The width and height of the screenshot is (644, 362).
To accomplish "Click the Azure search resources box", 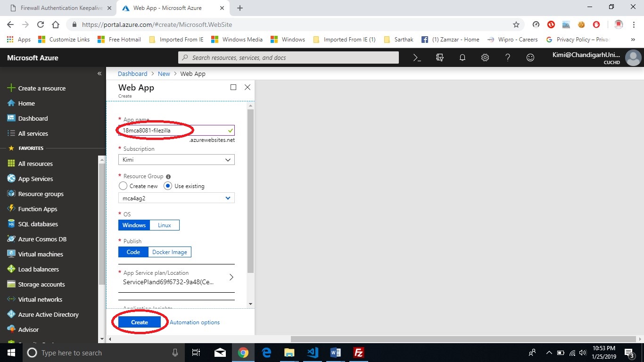I will 289,58.
